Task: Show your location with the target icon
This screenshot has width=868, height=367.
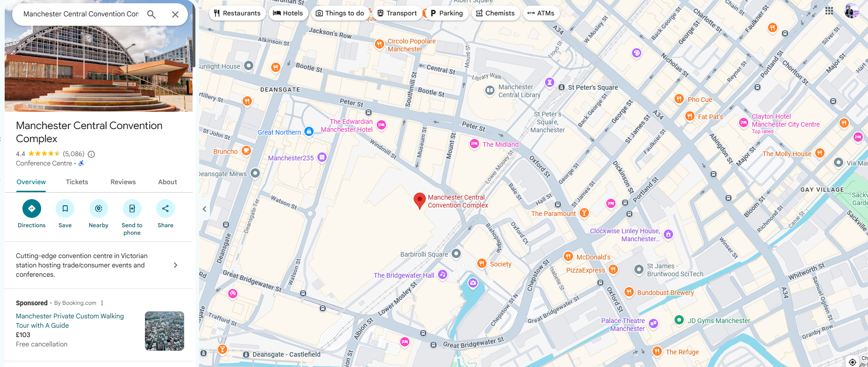Action: point(853,362)
